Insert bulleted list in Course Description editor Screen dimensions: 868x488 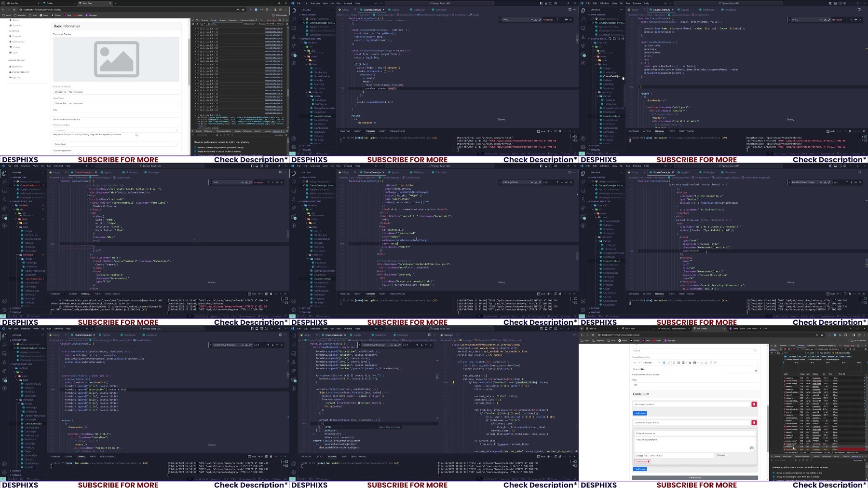tap(702, 363)
